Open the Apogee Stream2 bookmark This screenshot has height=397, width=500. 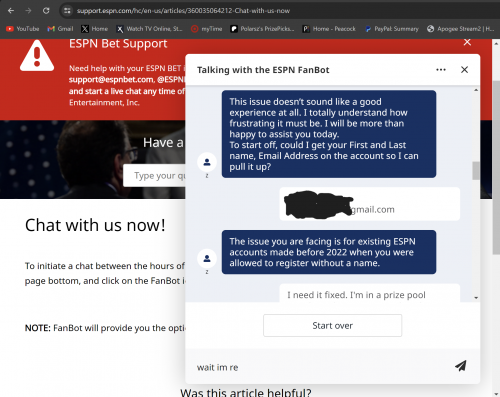461,29
